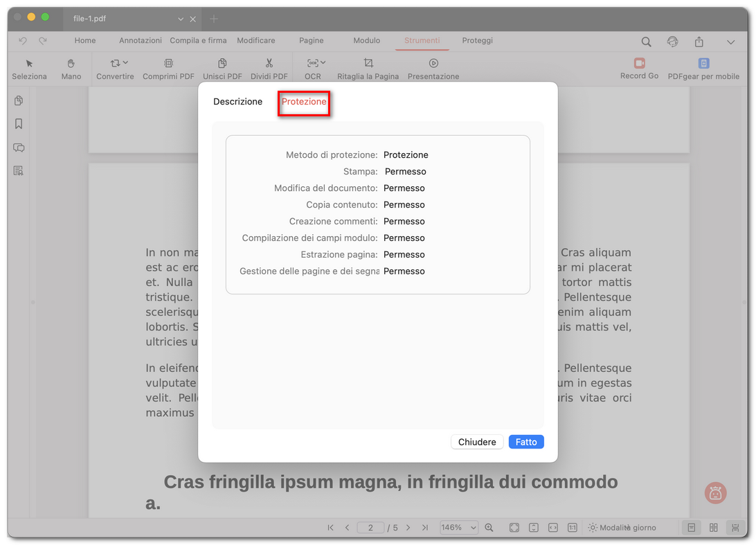
Task: Launch Record Go
Action: (639, 69)
